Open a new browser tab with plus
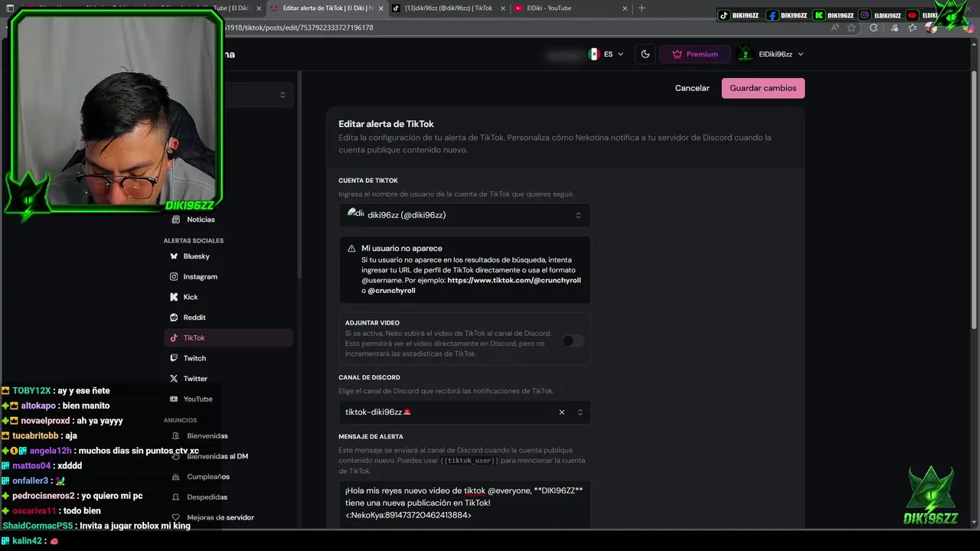The image size is (980, 551). [x=642, y=8]
